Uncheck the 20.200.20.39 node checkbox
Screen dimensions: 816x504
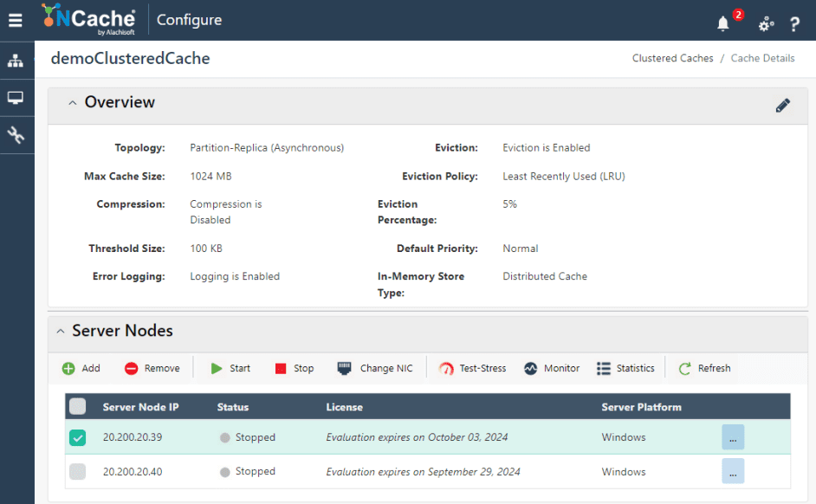tap(78, 437)
